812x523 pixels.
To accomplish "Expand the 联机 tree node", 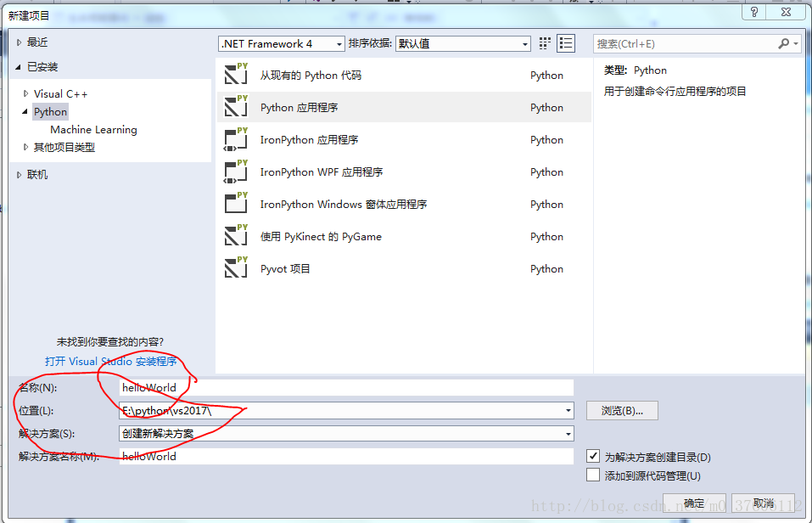I will pyautogui.click(x=20, y=175).
